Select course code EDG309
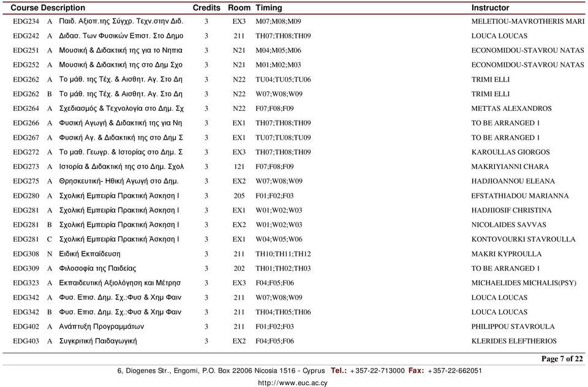This screenshot has width=588, height=387. (x=26, y=268)
